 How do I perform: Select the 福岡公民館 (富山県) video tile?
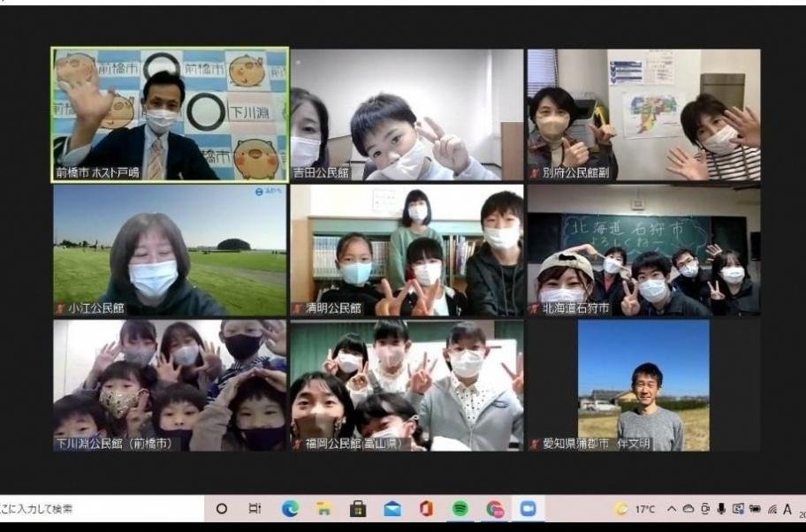[x=407, y=385]
